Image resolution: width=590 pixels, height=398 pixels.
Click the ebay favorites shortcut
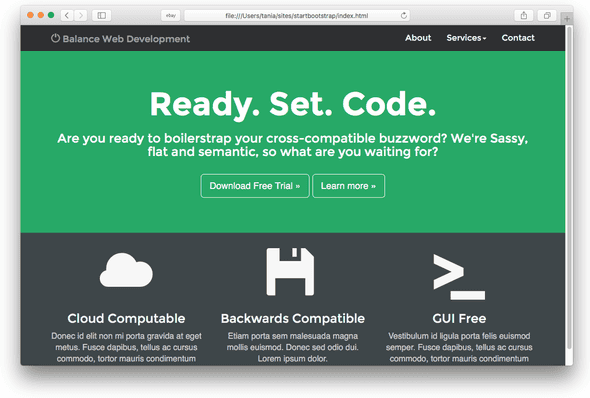171,15
